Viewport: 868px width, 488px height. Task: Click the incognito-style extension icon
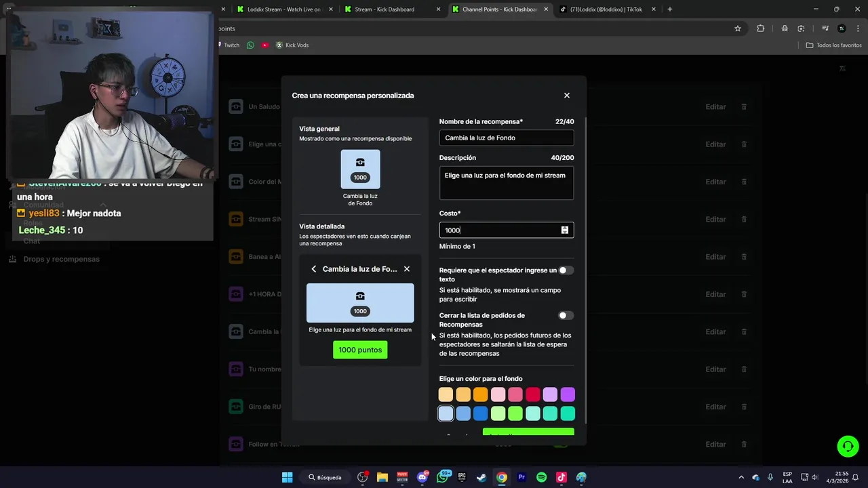(x=785, y=28)
